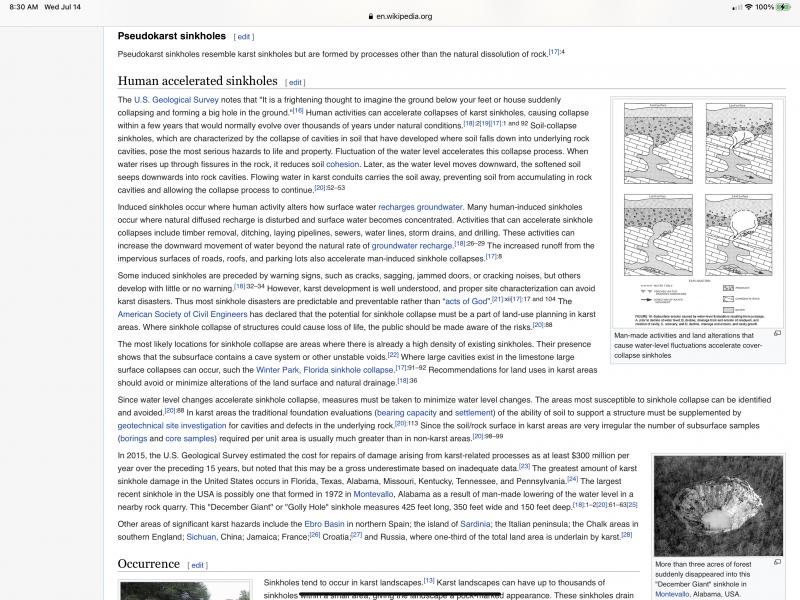Follow the settlement link
This screenshot has height=600, width=800.
(x=473, y=413)
